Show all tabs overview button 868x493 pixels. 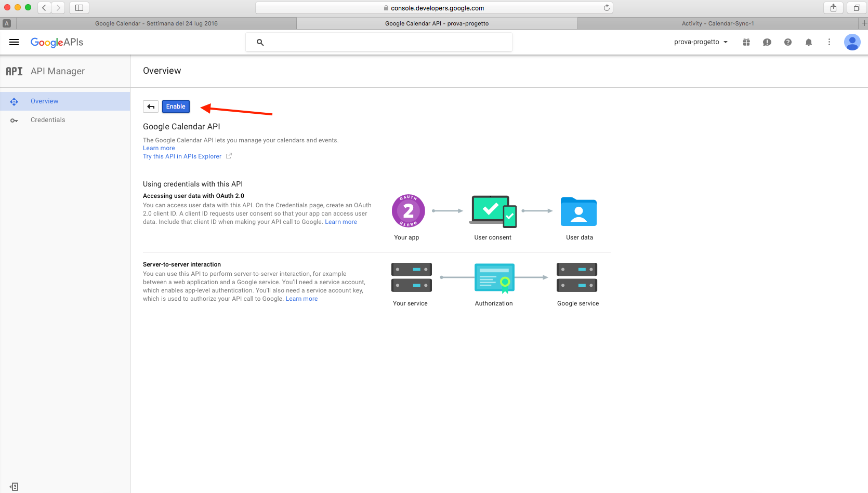click(857, 8)
